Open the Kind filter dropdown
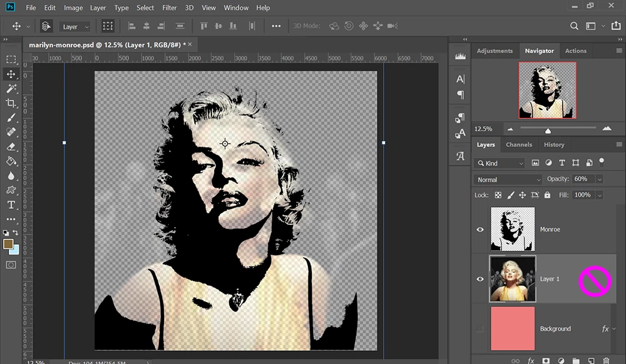The width and height of the screenshot is (626, 364). (x=499, y=163)
